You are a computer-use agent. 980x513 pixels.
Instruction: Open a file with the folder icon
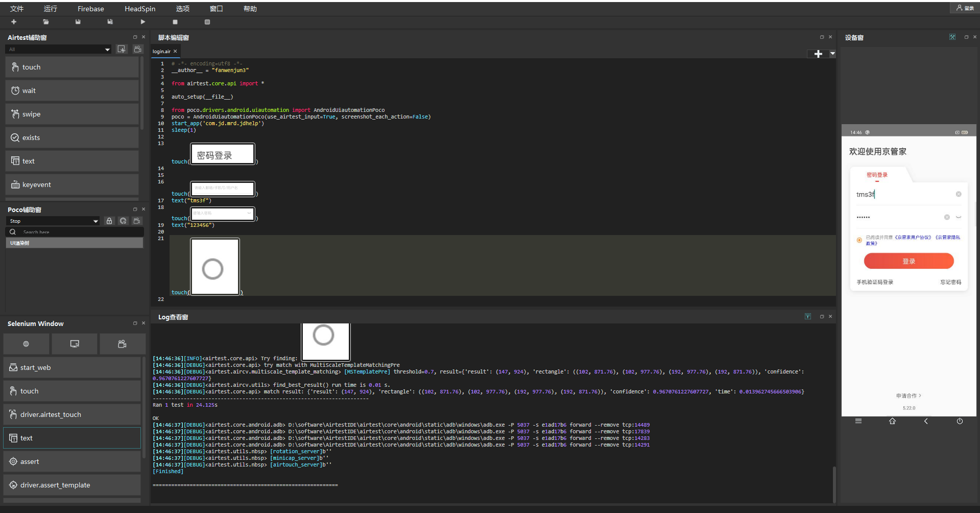(x=46, y=22)
